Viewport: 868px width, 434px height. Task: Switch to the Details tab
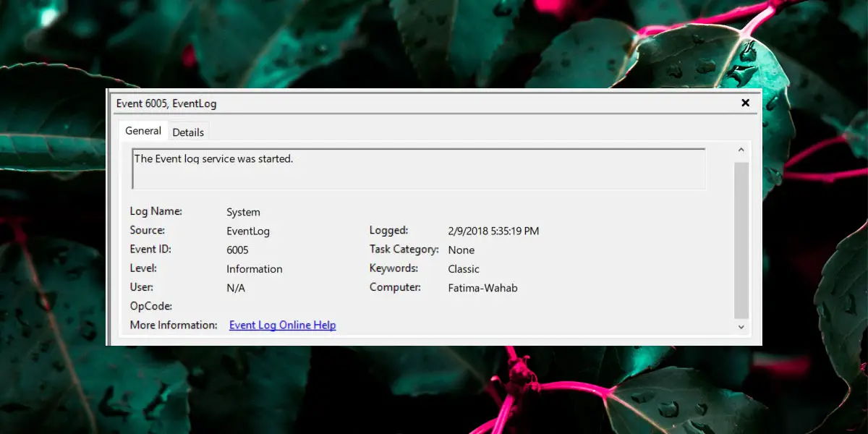point(188,132)
